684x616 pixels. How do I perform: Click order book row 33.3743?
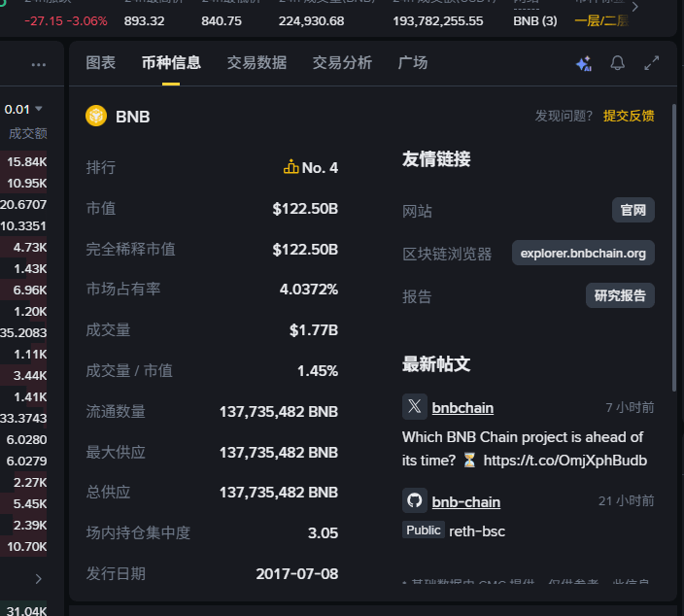[x=23, y=419]
